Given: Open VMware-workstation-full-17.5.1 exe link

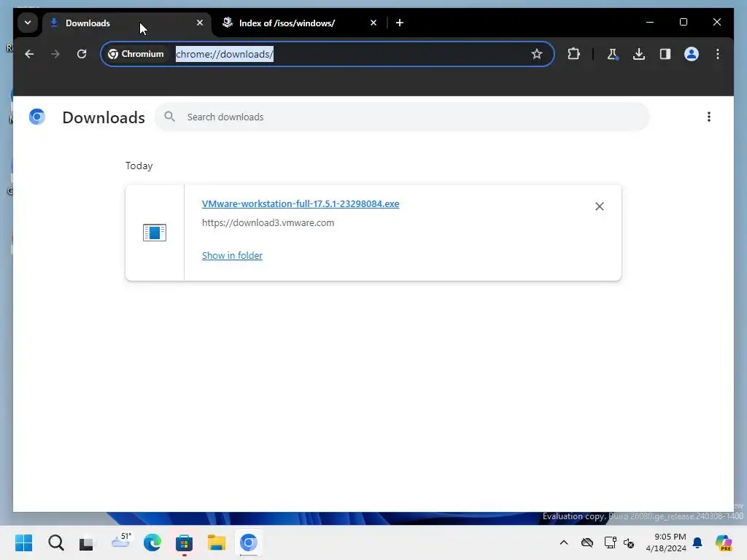Looking at the screenshot, I should pyautogui.click(x=301, y=204).
